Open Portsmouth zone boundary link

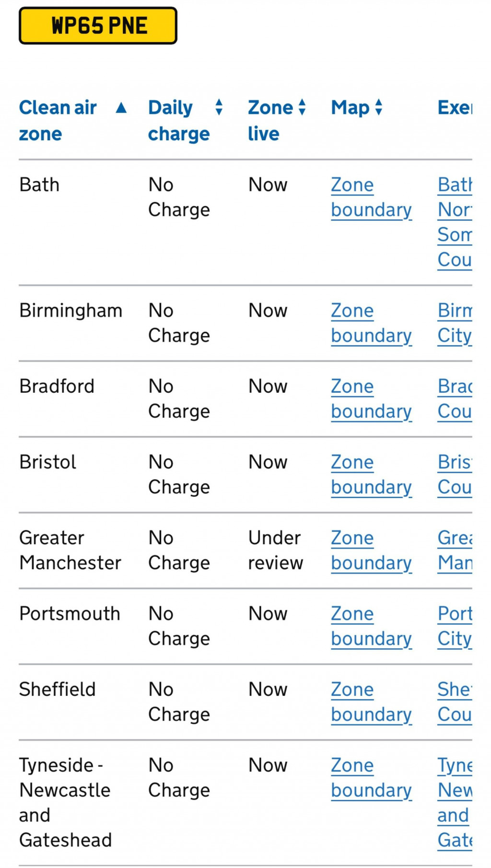tap(371, 626)
